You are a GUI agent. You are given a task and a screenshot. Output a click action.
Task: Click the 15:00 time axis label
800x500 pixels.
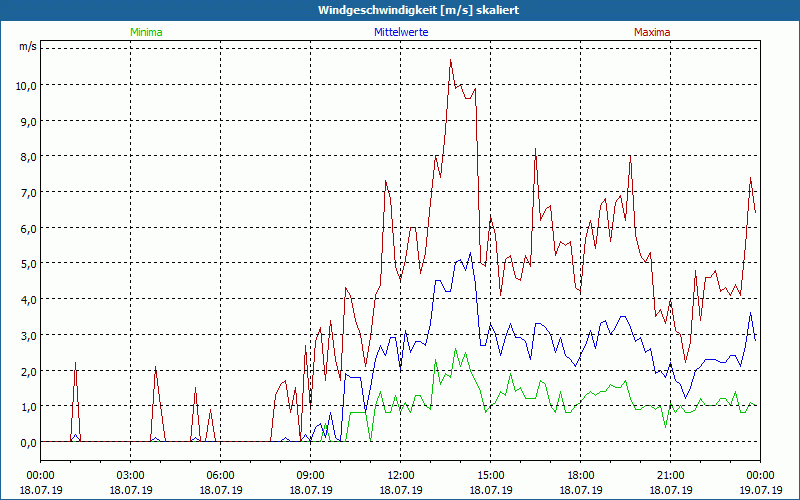(x=491, y=476)
